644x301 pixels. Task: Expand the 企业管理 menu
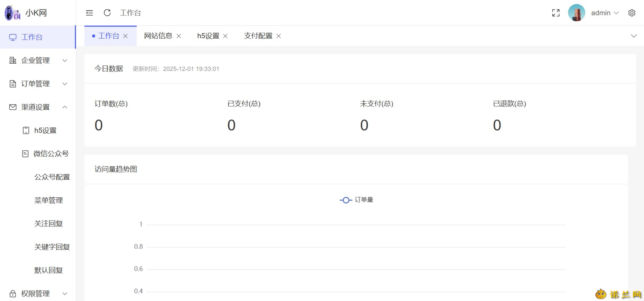tap(38, 60)
